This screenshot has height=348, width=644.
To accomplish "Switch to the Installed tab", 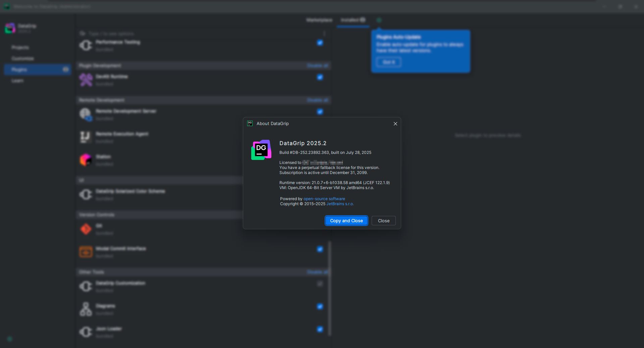I will click(353, 20).
